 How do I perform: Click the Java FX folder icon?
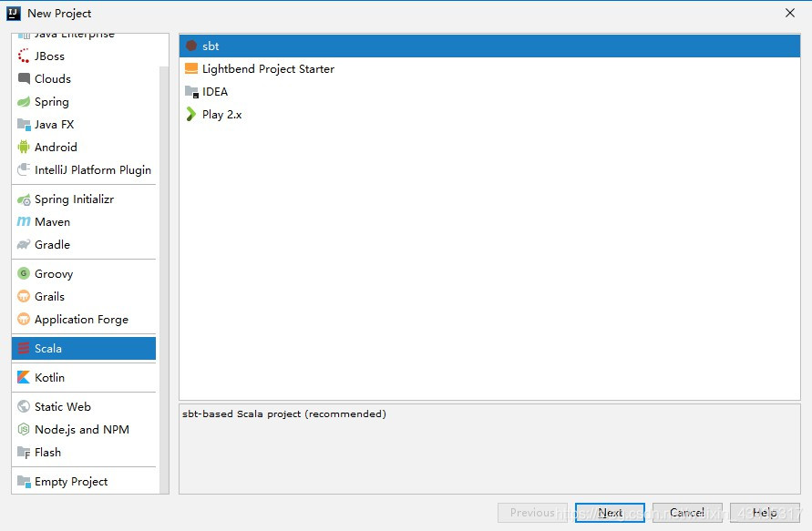pyautogui.click(x=24, y=124)
